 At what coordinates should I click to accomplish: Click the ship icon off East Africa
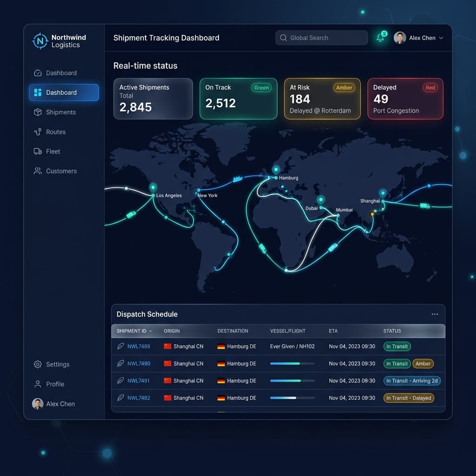333,247
